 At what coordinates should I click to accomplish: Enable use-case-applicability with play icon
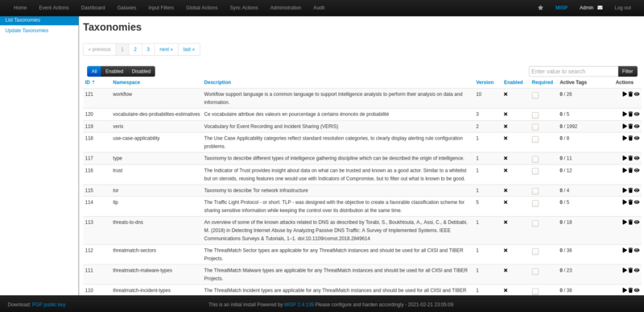625,138
